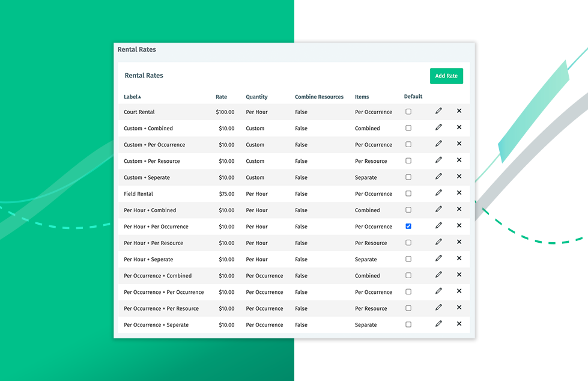Click the Combine Resources column header

[319, 97]
